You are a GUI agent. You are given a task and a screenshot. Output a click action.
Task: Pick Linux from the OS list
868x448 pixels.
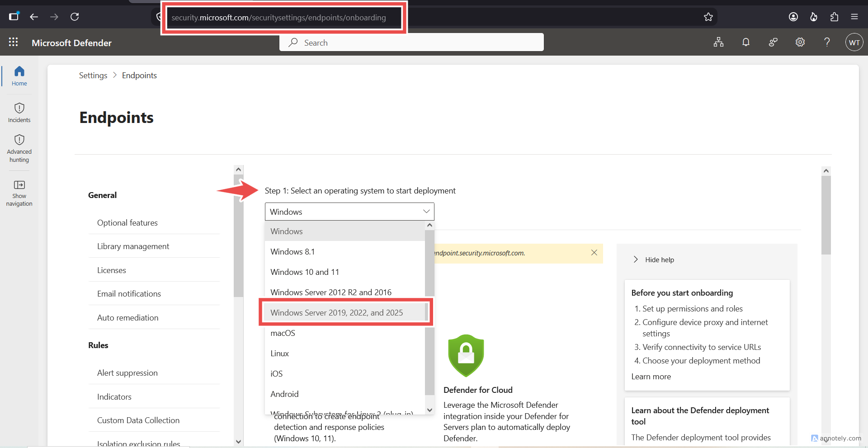click(x=345, y=353)
